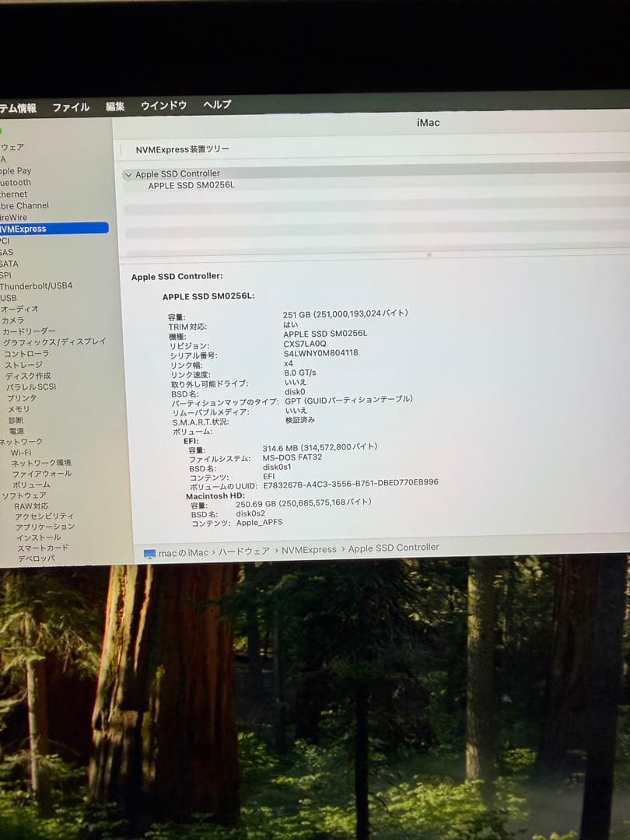Select Thunderbolt/USB4 in sidebar
This screenshot has width=630, height=840.
pos(36,286)
